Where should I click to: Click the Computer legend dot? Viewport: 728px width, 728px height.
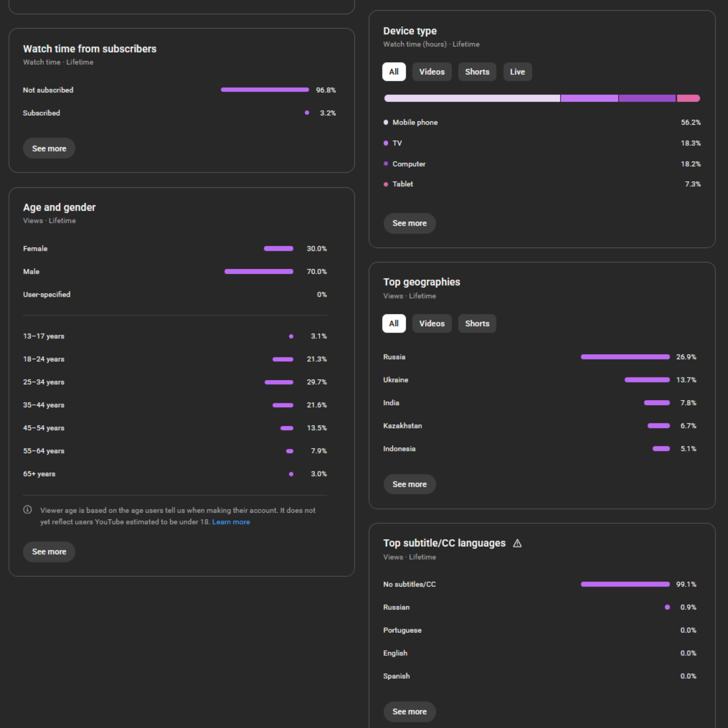(x=386, y=164)
